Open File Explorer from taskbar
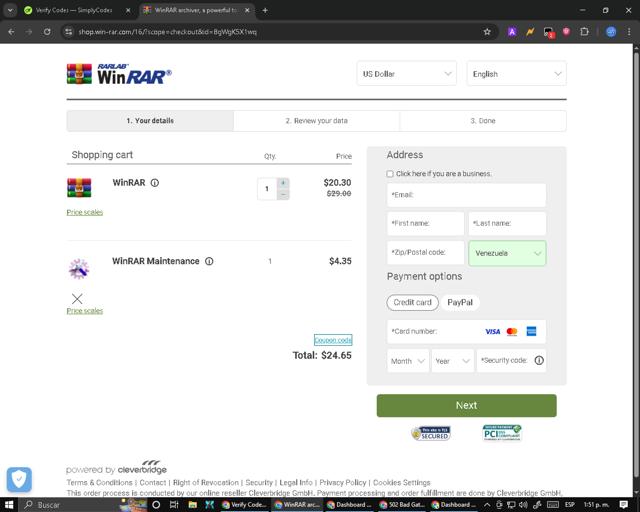 193,505
